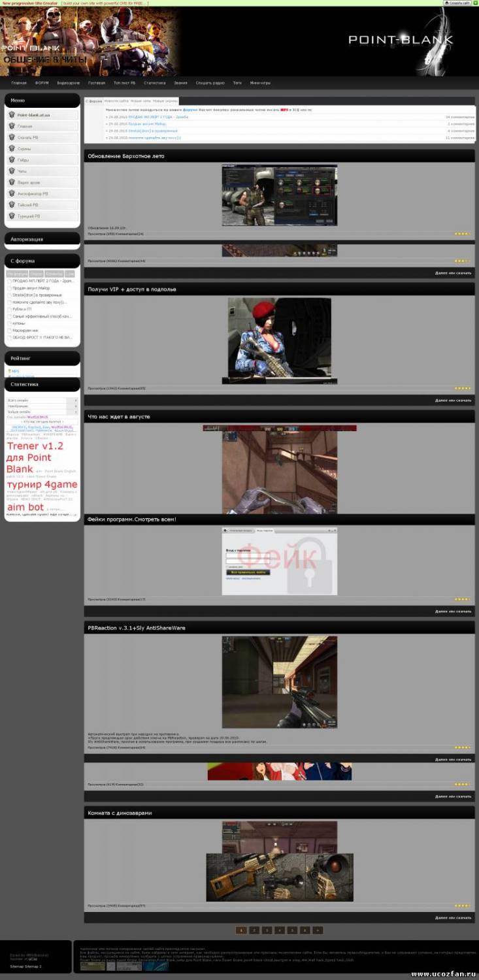Click the shield icon beside Гайды menu entry

[x=12, y=160]
